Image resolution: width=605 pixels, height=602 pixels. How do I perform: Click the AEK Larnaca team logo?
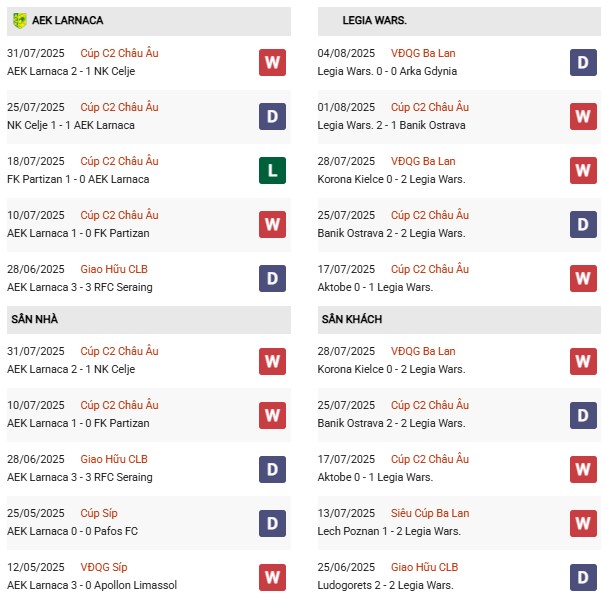20,20
